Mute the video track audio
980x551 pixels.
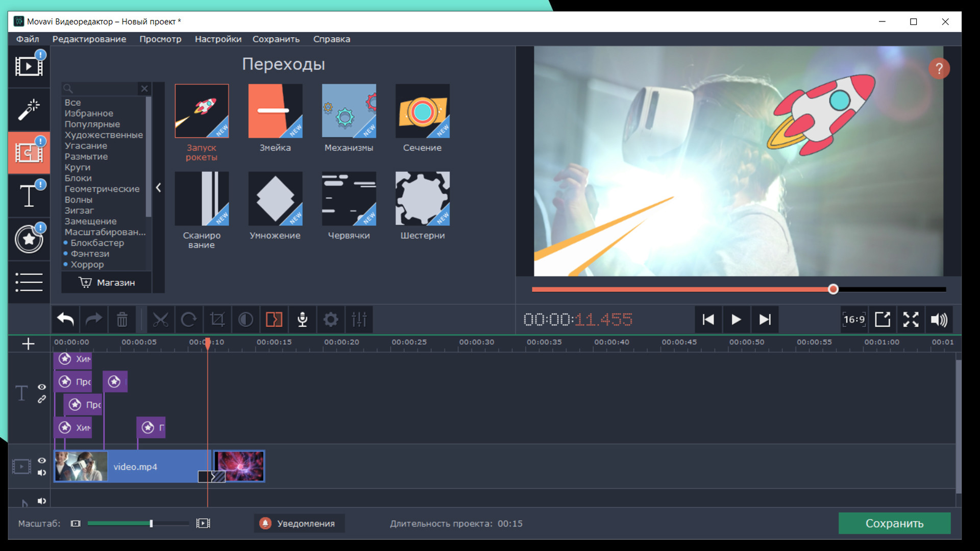tap(42, 473)
